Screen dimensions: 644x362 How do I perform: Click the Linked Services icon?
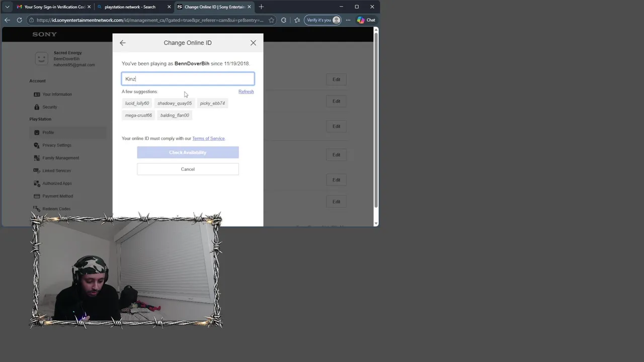[37, 170]
